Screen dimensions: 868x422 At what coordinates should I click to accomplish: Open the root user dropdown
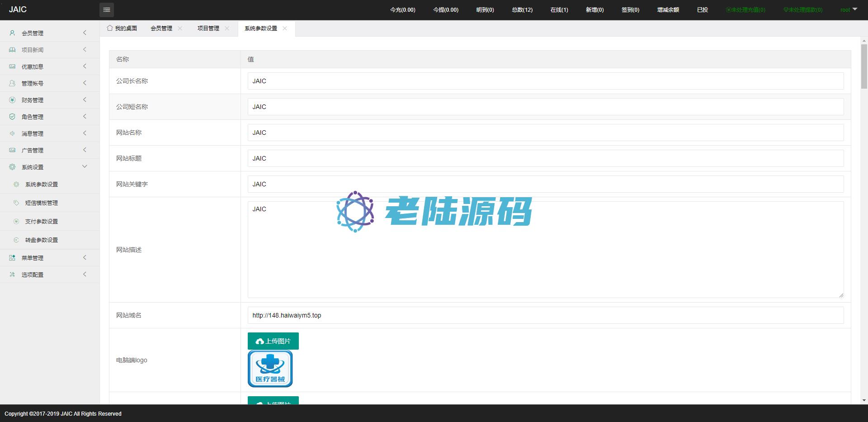click(849, 9)
